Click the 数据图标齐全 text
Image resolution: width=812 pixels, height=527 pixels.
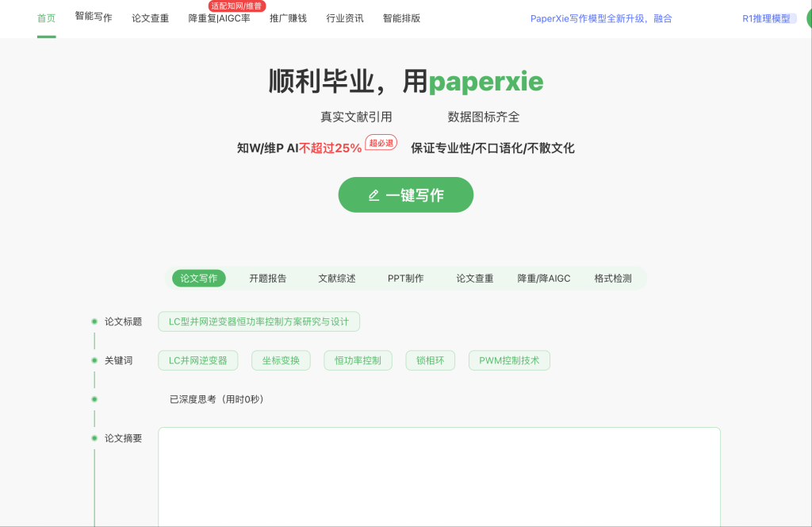pyautogui.click(x=483, y=117)
